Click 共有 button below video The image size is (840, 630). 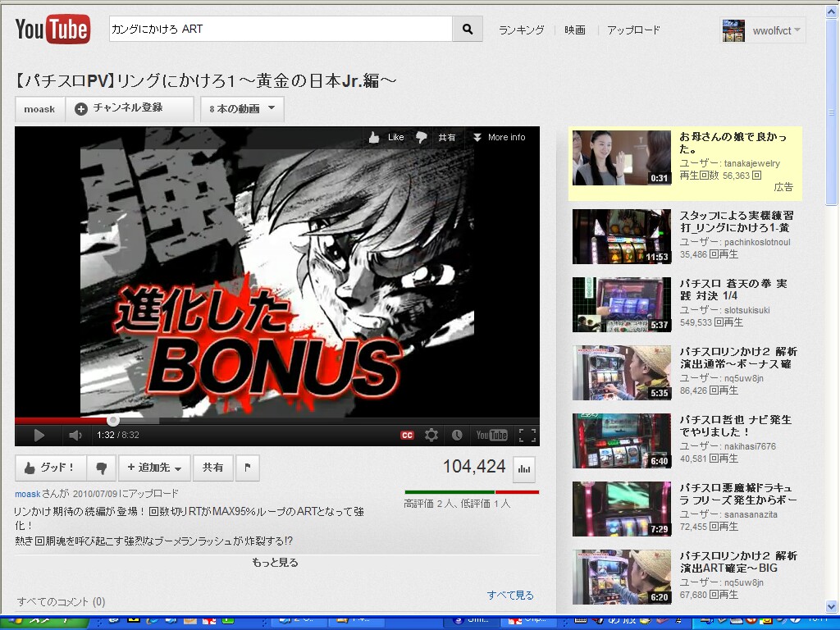(212, 468)
